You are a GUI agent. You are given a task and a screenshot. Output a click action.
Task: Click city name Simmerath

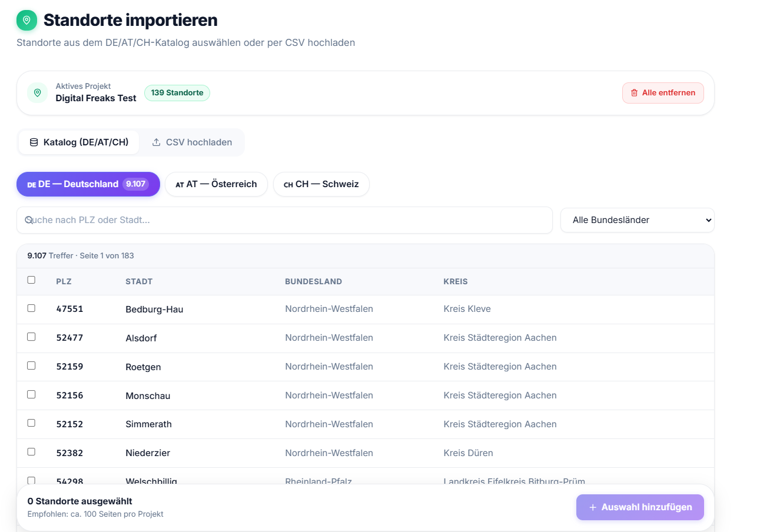148,424
